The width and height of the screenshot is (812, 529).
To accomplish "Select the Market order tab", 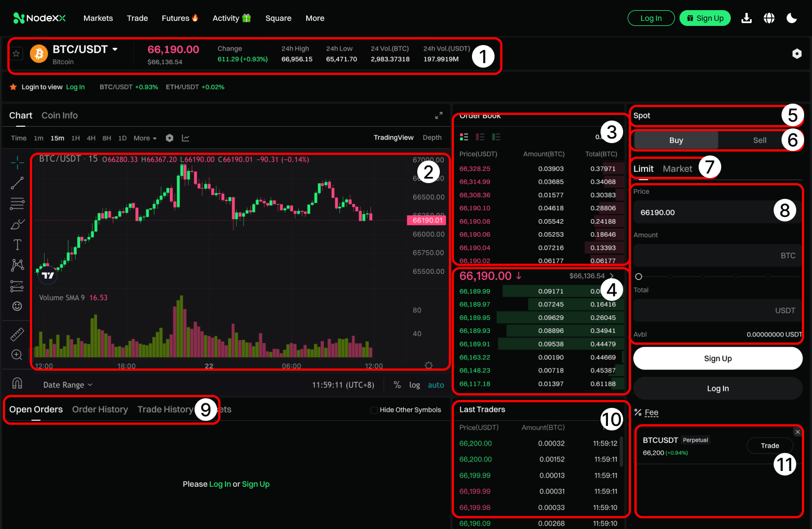I will pos(677,169).
